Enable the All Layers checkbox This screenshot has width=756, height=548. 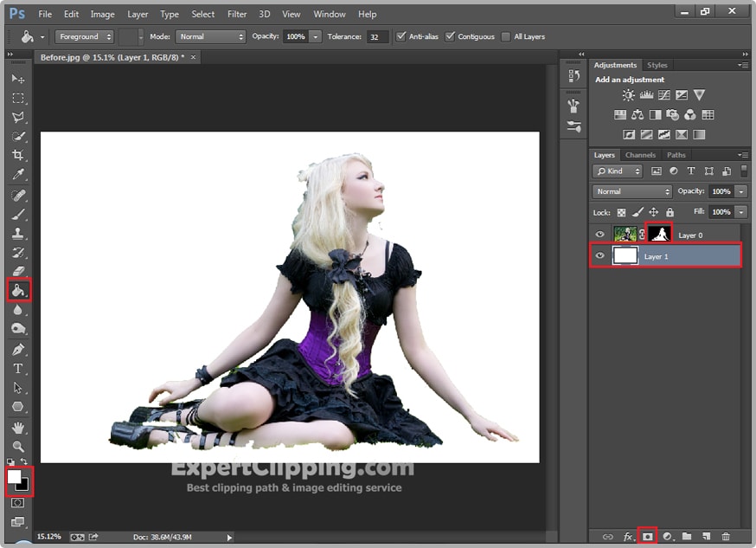click(x=506, y=36)
